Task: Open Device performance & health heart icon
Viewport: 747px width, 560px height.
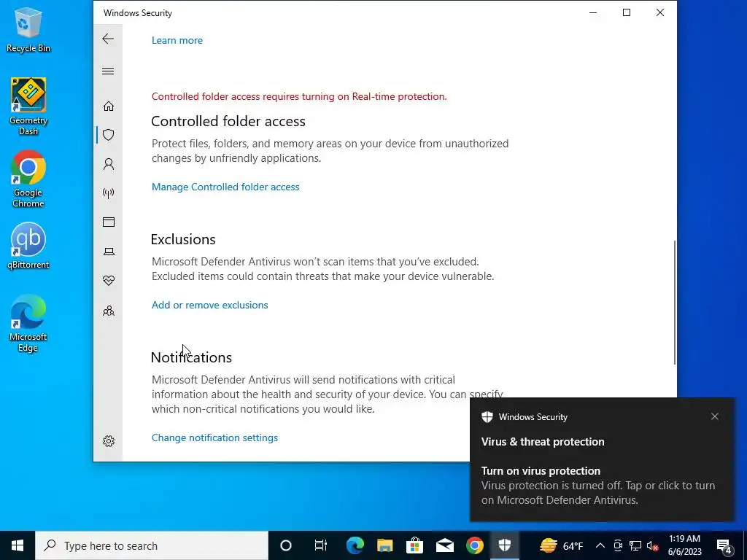Action: [109, 281]
